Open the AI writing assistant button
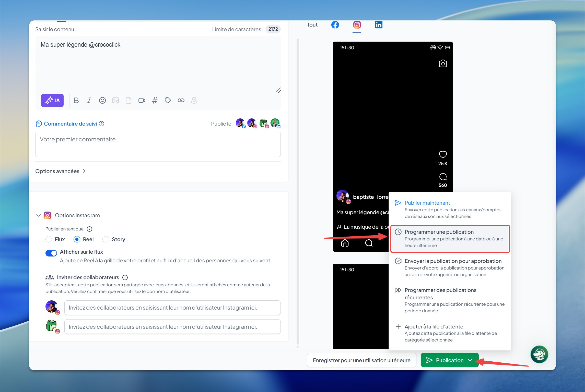Image resolution: width=585 pixels, height=392 pixels. tap(52, 100)
